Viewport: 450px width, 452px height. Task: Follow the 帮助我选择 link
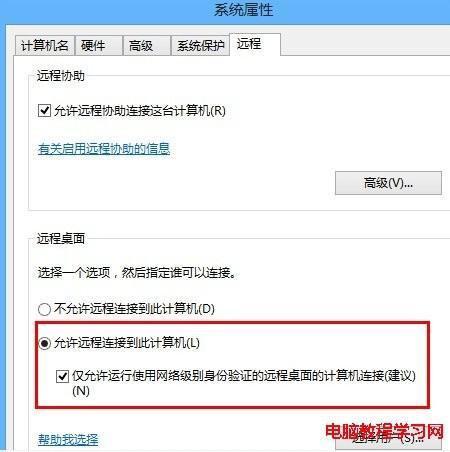(x=68, y=439)
